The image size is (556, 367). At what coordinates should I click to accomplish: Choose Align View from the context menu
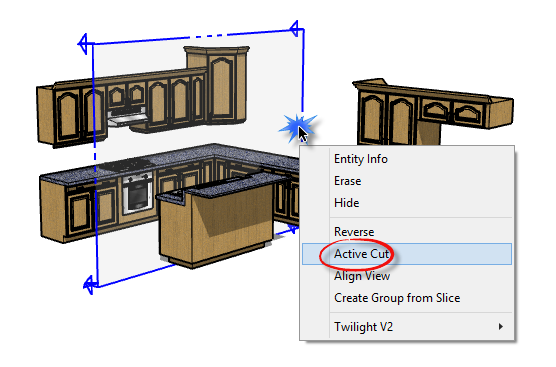[x=407, y=276]
